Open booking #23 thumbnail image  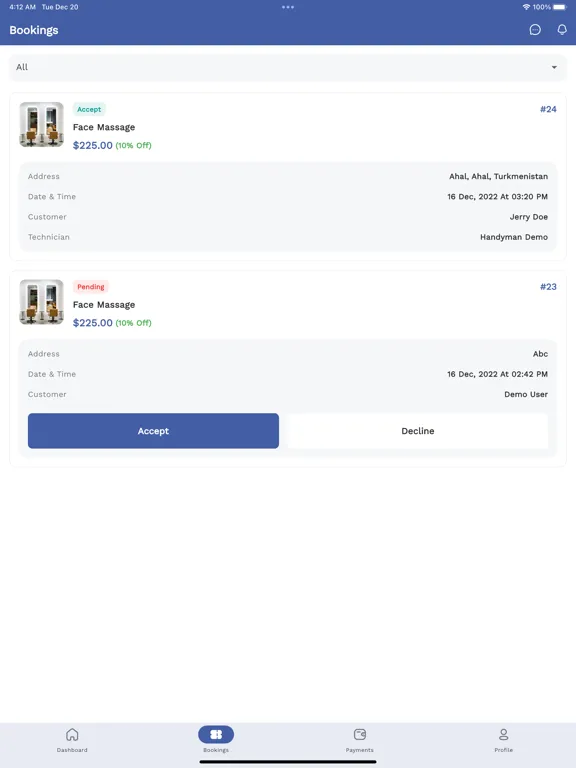tap(42, 302)
